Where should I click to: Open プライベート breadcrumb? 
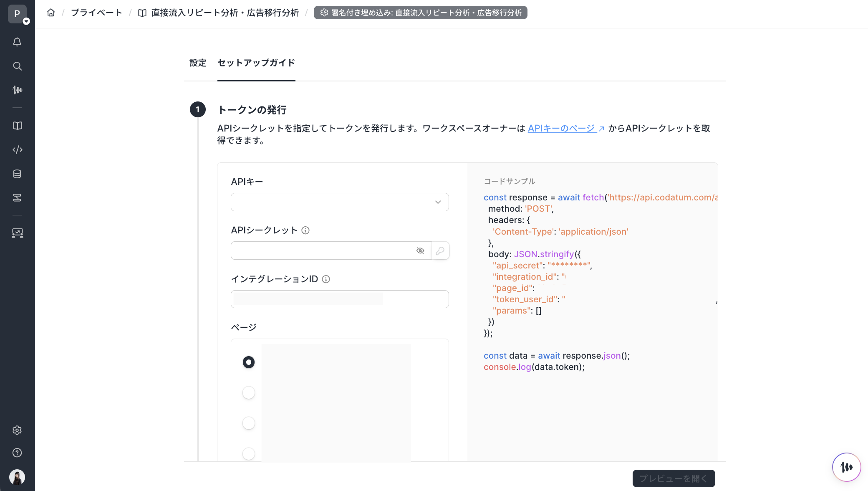[x=96, y=13]
